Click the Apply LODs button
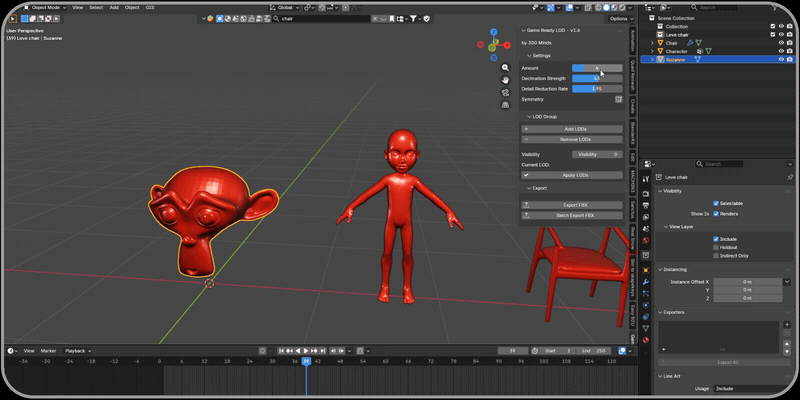 pyautogui.click(x=572, y=175)
